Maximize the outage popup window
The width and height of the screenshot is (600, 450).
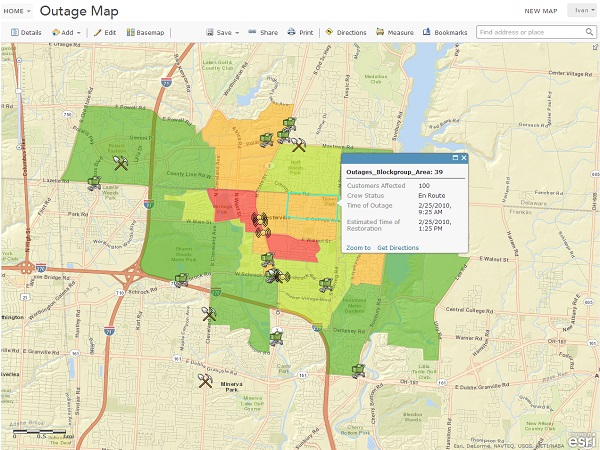coord(455,158)
